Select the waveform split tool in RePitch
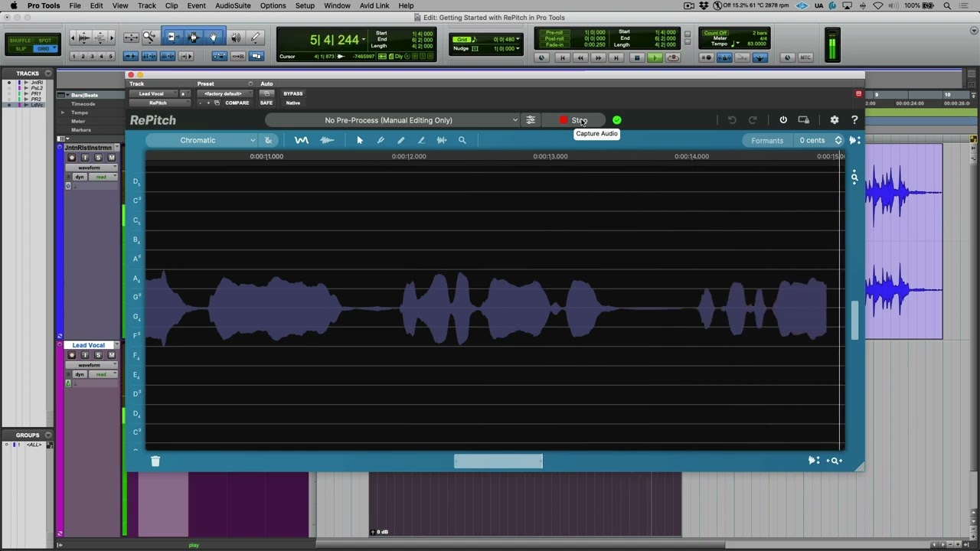 point(442,140)
